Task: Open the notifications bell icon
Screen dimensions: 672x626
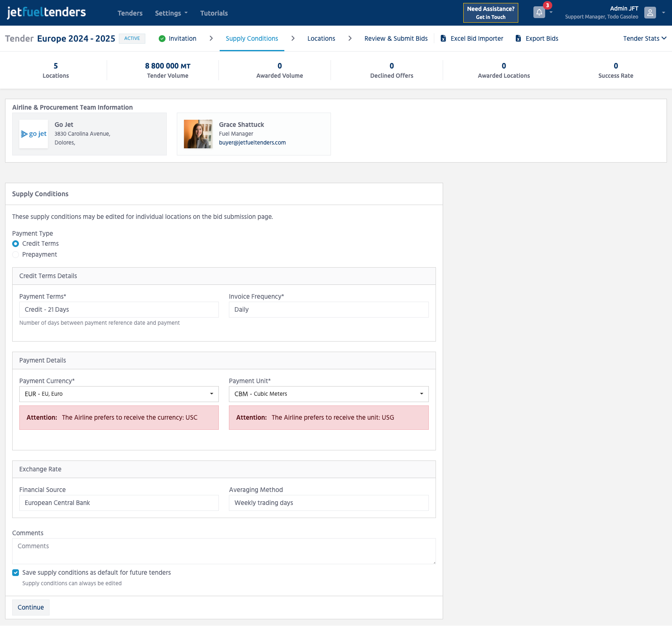Action: point(539,13)
